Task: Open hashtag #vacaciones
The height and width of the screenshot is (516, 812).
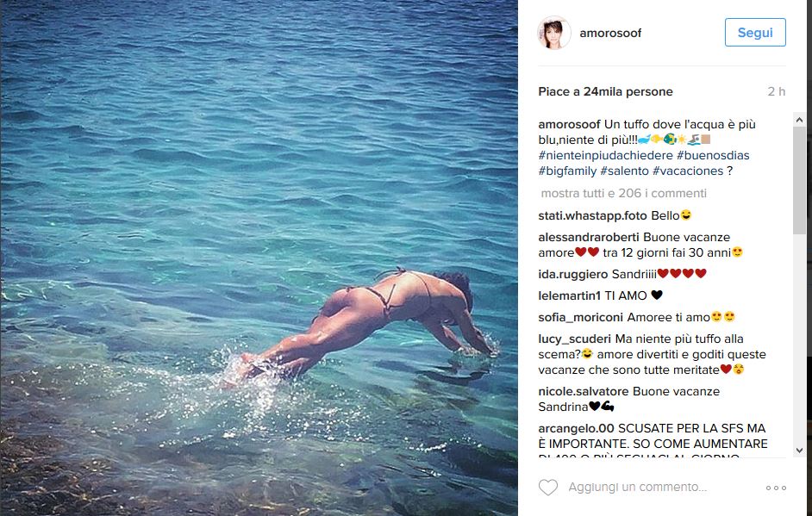Action: click(x=688, y=171)
